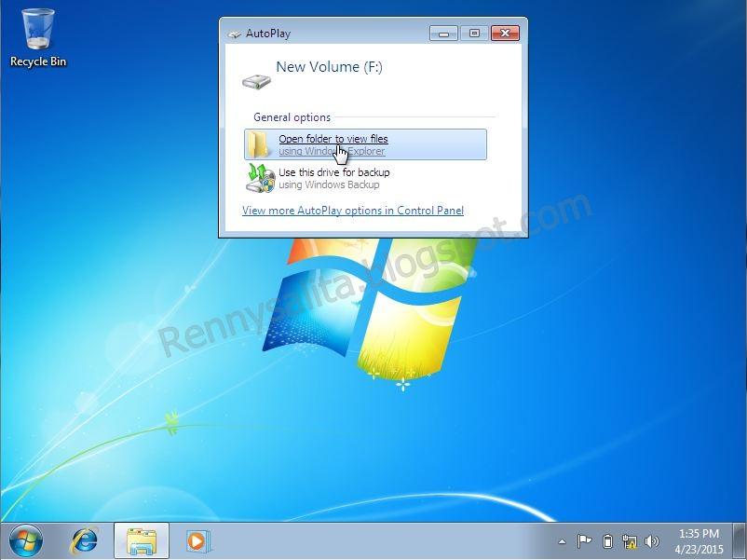
Task: Click 'using Windows Backup' subtext
Action: click(329, 184)
